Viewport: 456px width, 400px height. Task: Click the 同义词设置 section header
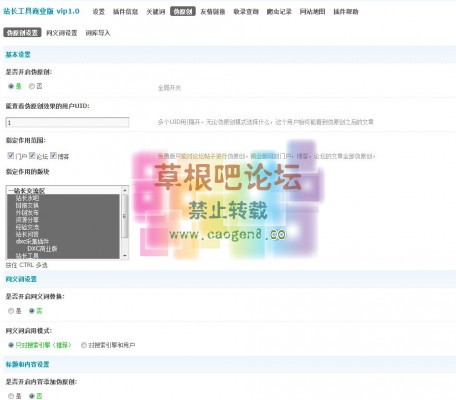(x=21, y=279)
